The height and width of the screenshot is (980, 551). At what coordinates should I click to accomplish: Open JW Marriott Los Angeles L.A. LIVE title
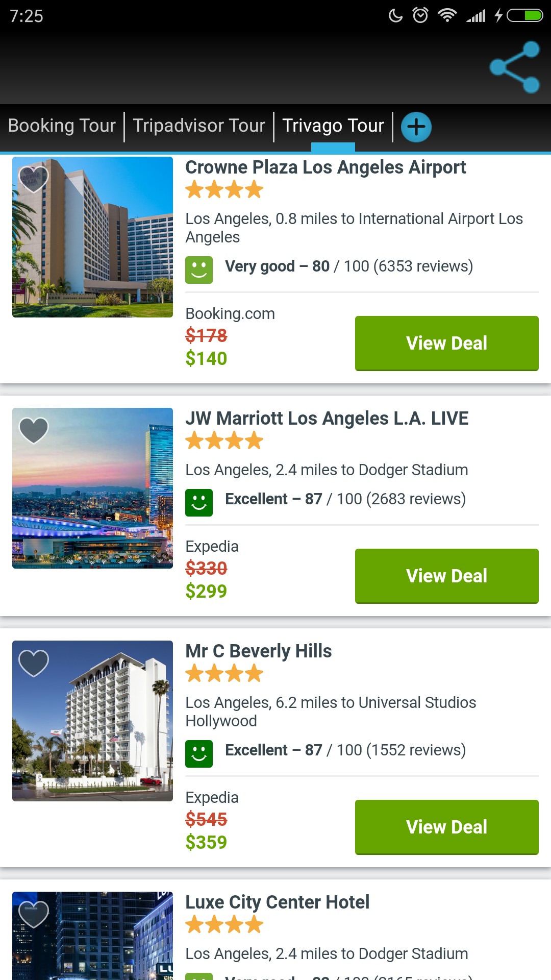327,419
